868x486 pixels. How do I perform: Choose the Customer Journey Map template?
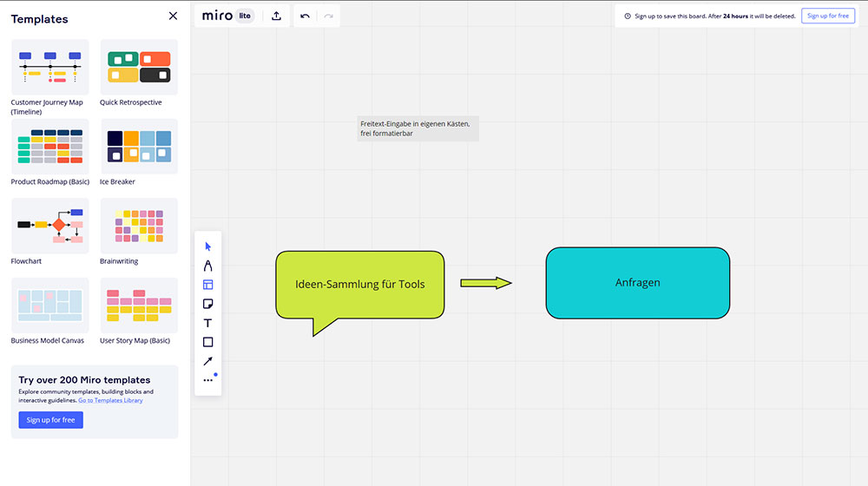coord(49,68)
